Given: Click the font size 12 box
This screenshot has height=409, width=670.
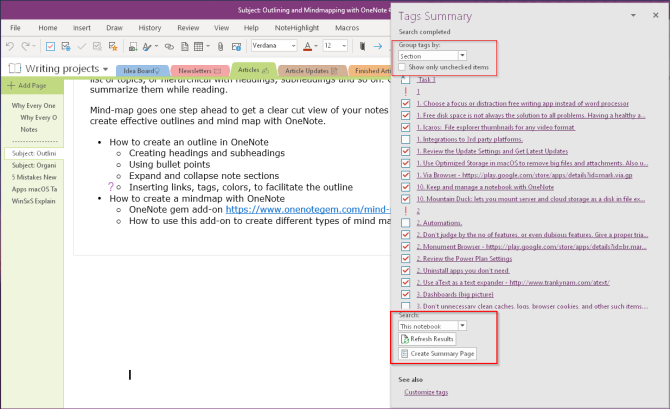Looking at the screenshot, I should point(330,46).
